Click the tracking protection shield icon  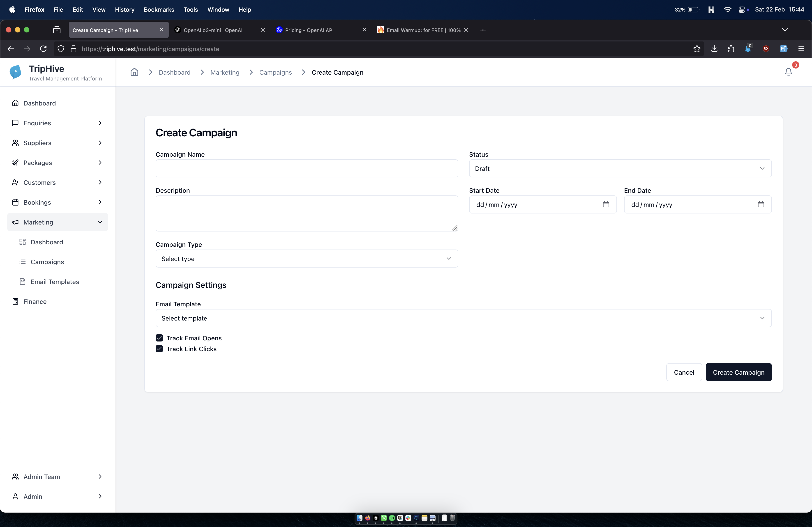click(x=61, y=49)
